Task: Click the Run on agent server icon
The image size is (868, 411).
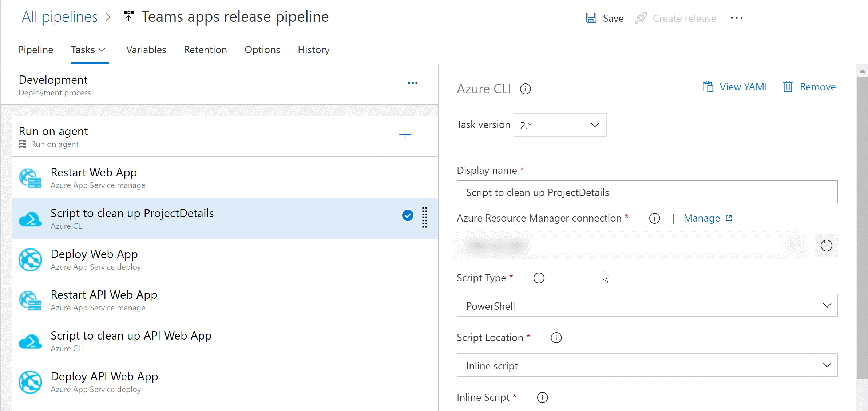Action: [x=23, y=144]
